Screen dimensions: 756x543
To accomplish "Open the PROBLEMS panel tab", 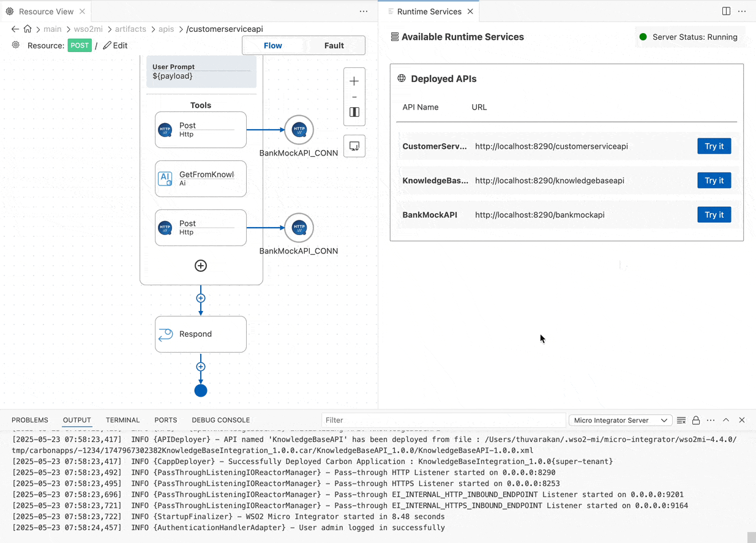I will [30, 420].
